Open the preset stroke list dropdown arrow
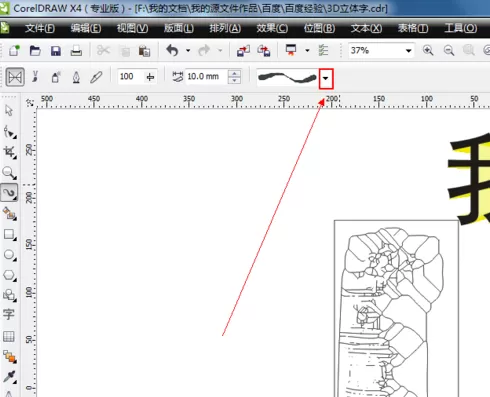Screen dimensions: 490x397 click(326, 78)
